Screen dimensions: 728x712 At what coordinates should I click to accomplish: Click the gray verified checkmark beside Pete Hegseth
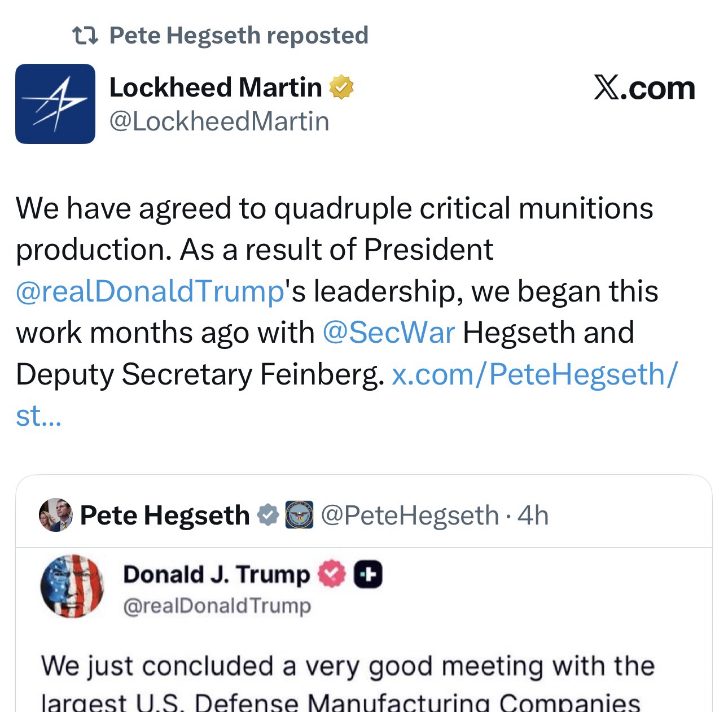(267, 515)
